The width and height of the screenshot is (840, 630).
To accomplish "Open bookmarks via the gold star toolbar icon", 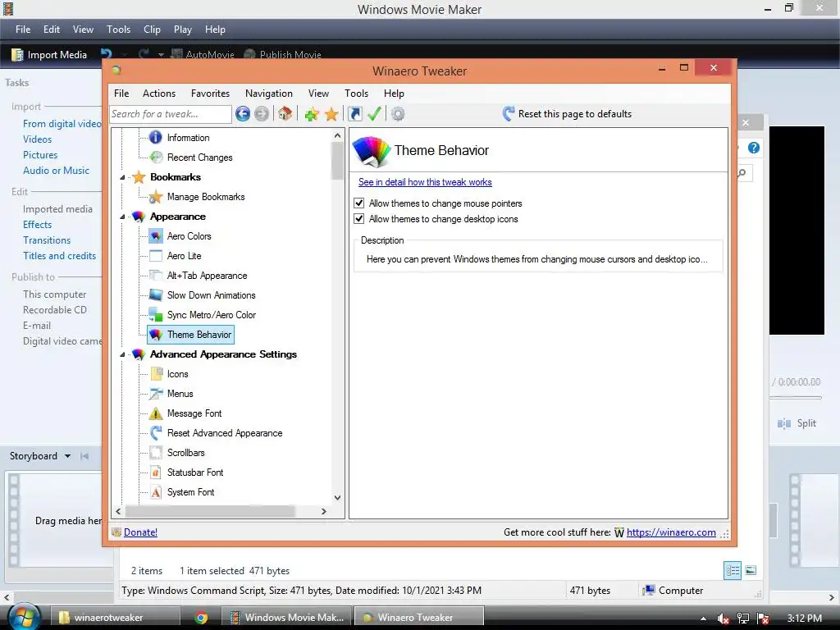I will coord(331,113).
